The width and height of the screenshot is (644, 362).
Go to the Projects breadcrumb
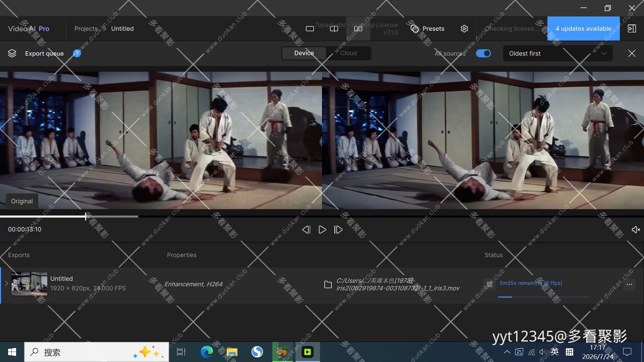point(86,29)
